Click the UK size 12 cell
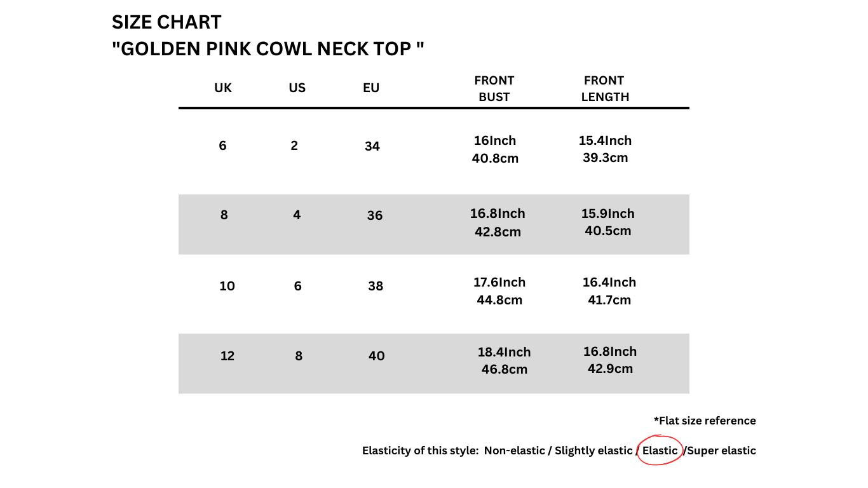Viewport: 868px width, 488px height. [227, 356]
